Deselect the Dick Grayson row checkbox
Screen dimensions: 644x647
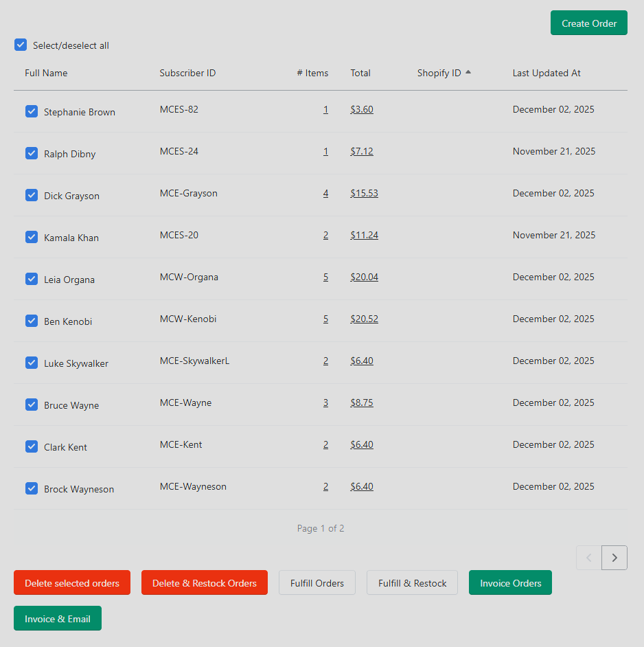click(x=32, y=195)
